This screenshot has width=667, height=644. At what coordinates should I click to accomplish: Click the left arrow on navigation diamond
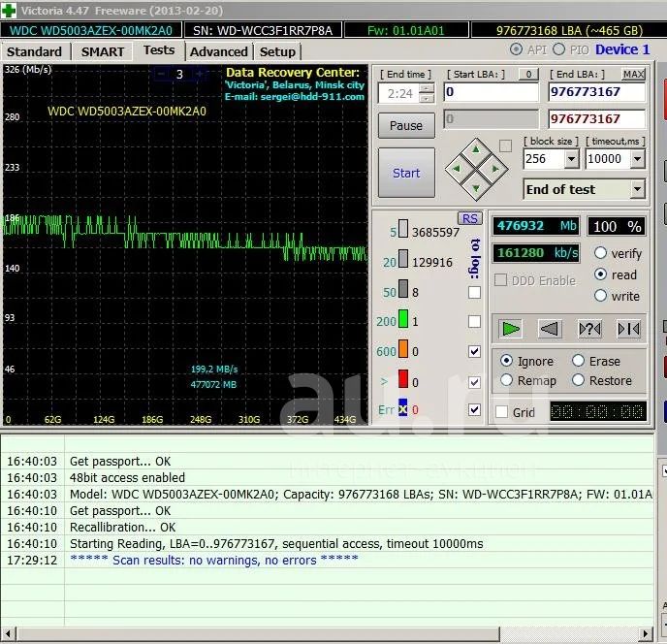click(x=456, y=170)
